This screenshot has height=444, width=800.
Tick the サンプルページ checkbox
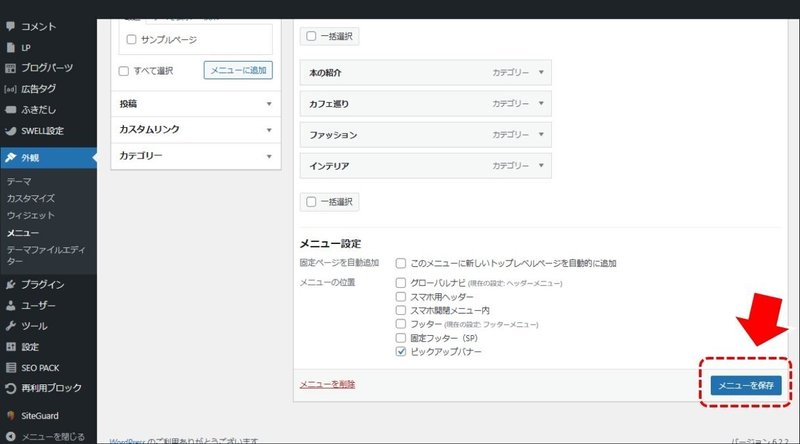(x=131, y=39)
